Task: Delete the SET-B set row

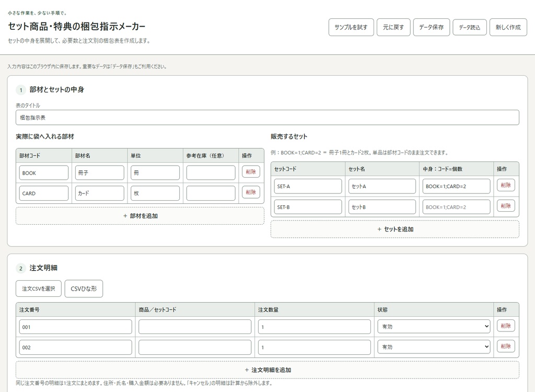Action: pyautogui.click(x=506, y=205)
